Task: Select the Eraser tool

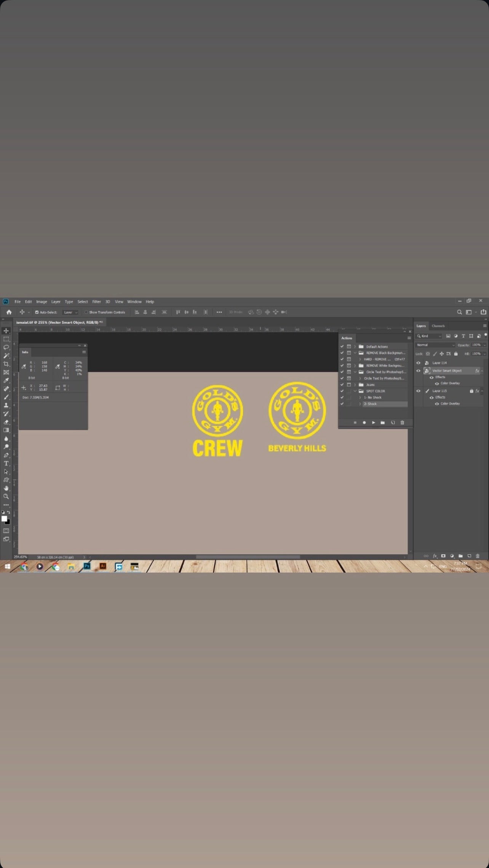Action: pos(6,422)
